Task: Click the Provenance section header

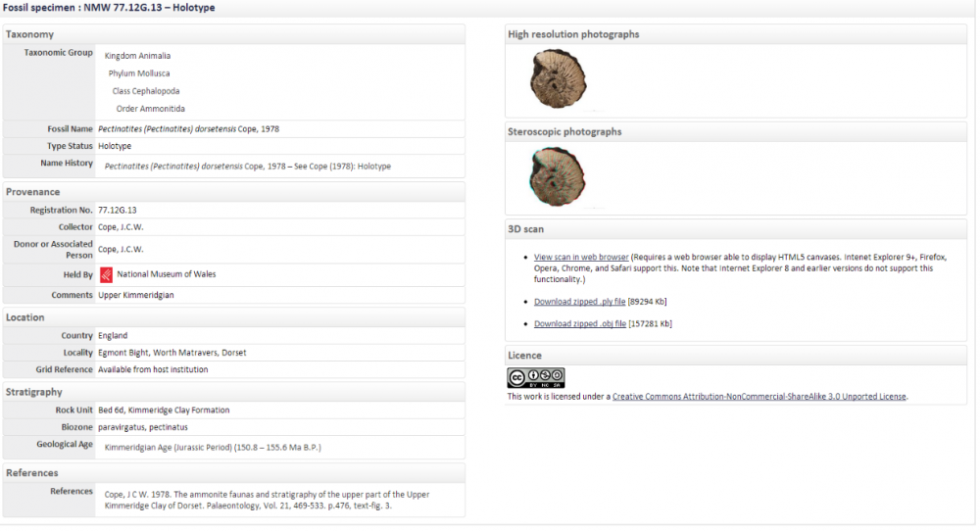Action: click(33, 192)
